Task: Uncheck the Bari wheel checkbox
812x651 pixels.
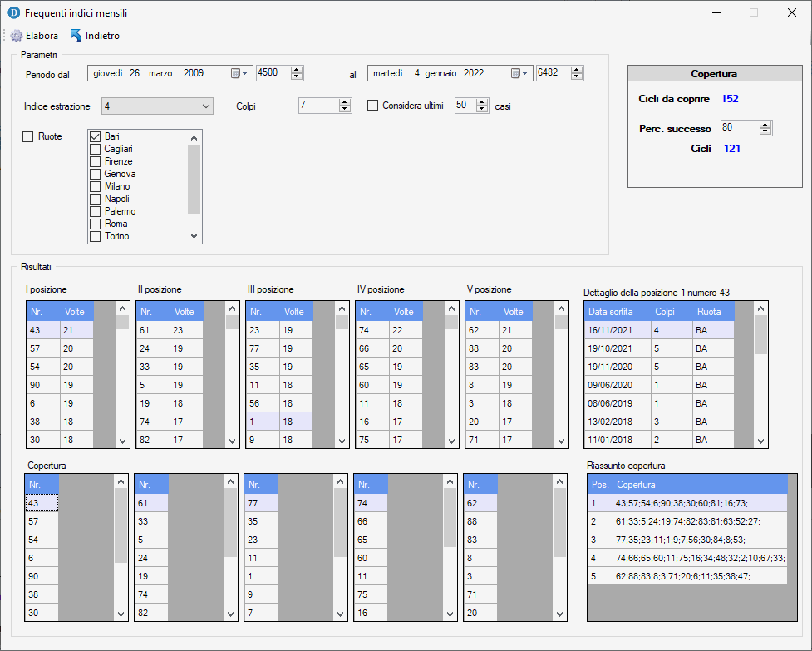Action: tap(96, 136)
